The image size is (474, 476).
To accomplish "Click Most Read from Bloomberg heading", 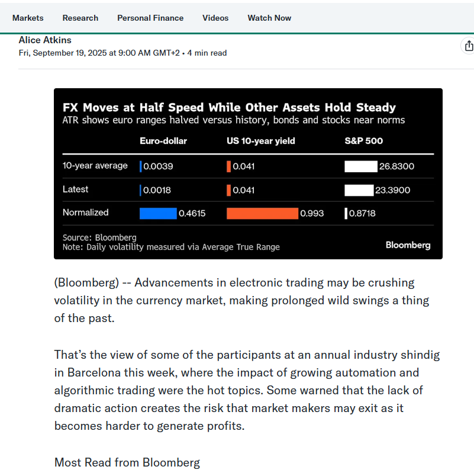I will tap(127, 462).
